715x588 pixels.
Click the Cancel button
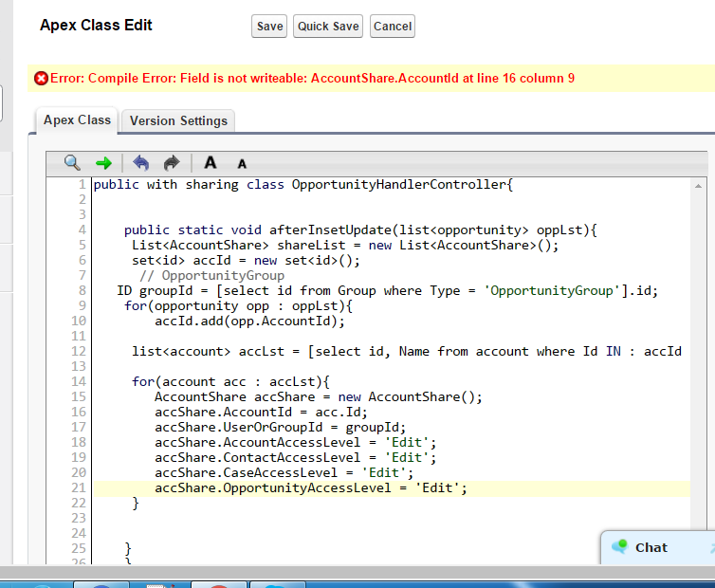pyautogui.click(x=392, y=27)
